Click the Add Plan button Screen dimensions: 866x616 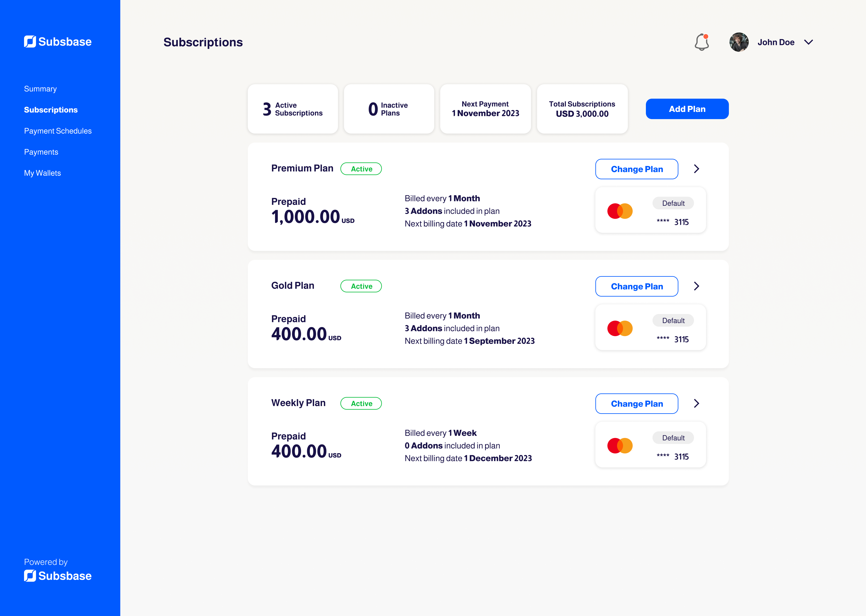(x=687, y=109)
